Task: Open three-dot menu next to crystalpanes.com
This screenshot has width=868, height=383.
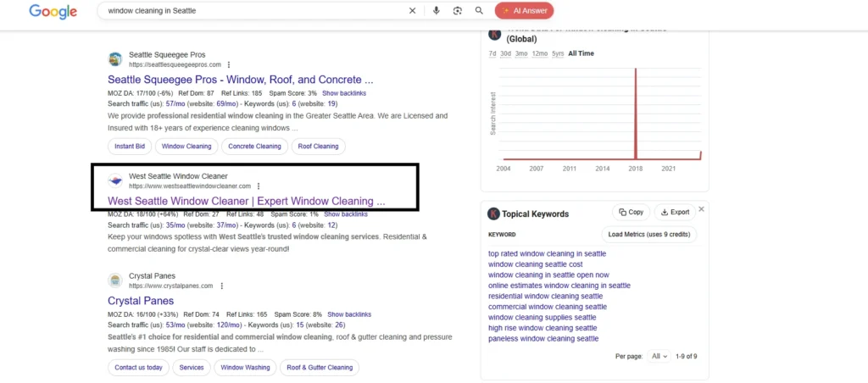Action: pyautogui.click(x=221, y=286)
